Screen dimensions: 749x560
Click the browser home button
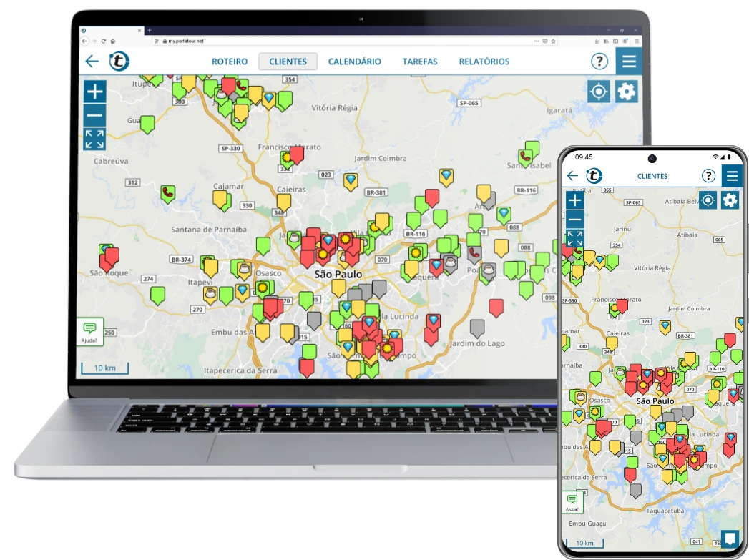pyautogui.click(x=113, y=41)
